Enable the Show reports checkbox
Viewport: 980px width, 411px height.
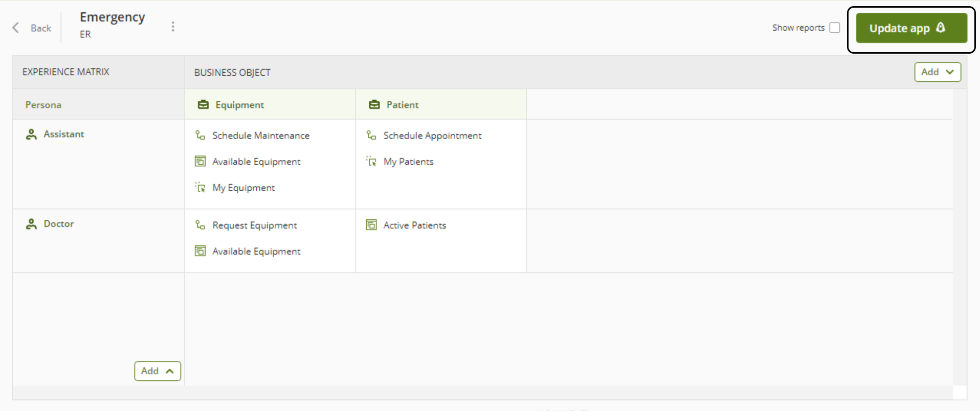click(x=835, y=28)
